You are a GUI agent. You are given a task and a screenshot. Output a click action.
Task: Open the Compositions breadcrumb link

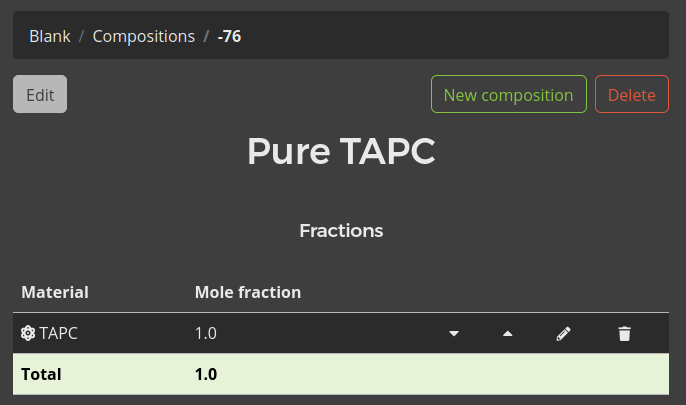tap(143, 36)
